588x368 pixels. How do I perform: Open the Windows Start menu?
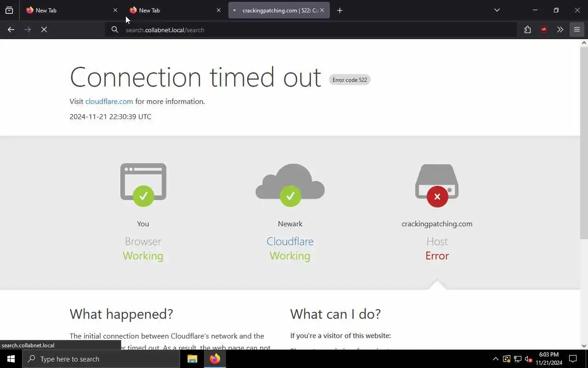(x=11, y=359)
